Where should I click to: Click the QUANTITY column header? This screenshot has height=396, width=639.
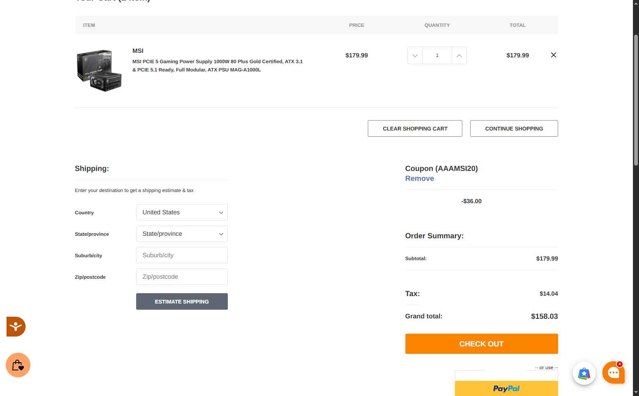point(437,25)
